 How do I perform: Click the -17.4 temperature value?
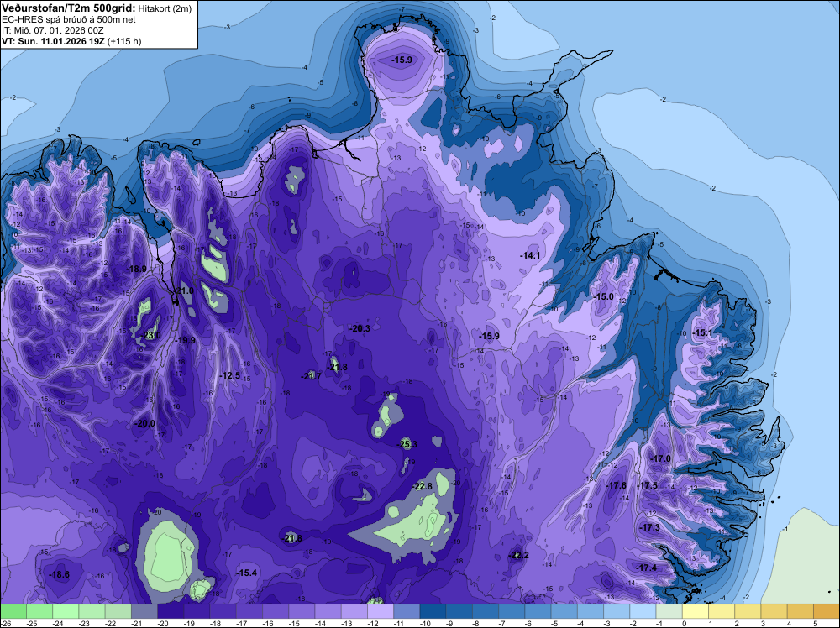tap(647, 568)
